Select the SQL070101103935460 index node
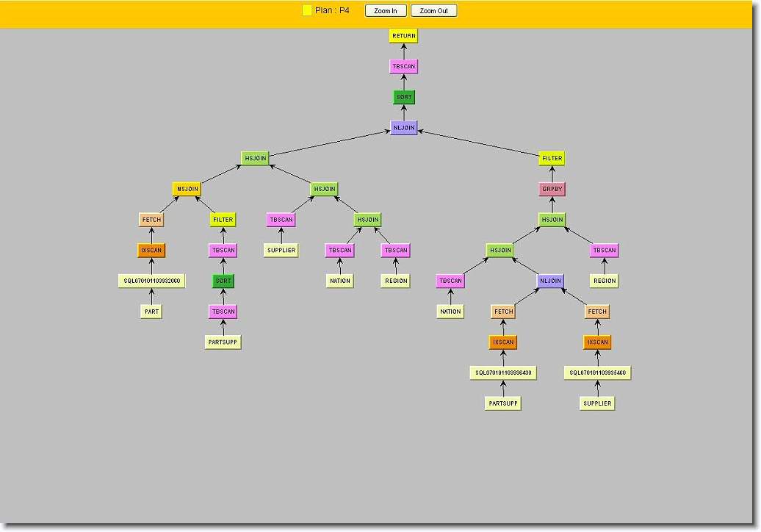This screenshot has width=761, height=532. [597, 373]
